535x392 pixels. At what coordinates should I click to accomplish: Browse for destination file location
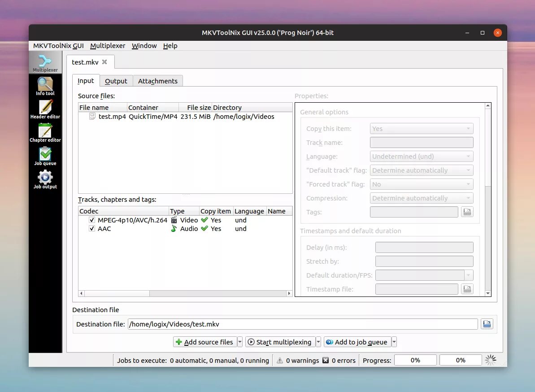click(x=487, y=324)
